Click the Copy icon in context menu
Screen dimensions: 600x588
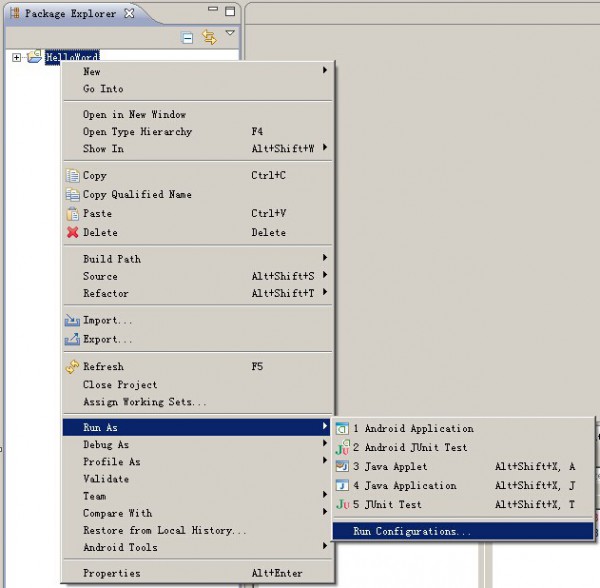[x=72, y=176]
